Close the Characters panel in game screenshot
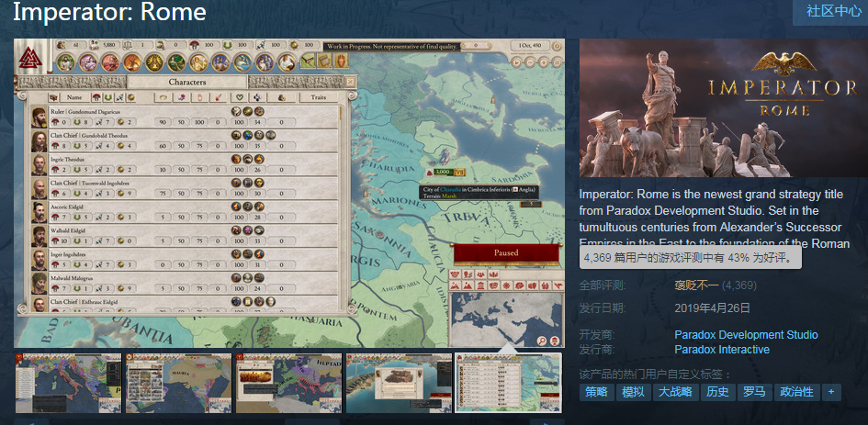The width and height of the screenshot is (868, 425). [x=350, y=82]
